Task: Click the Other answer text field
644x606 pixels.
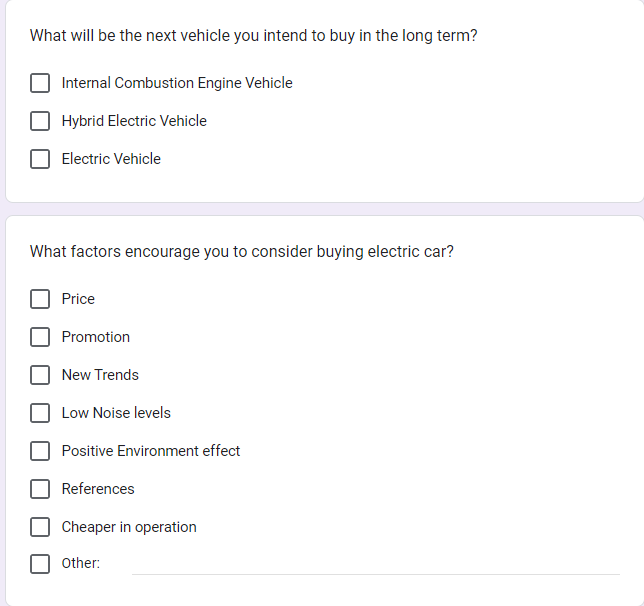Action: pyautogui.click(x=376, y=564)
